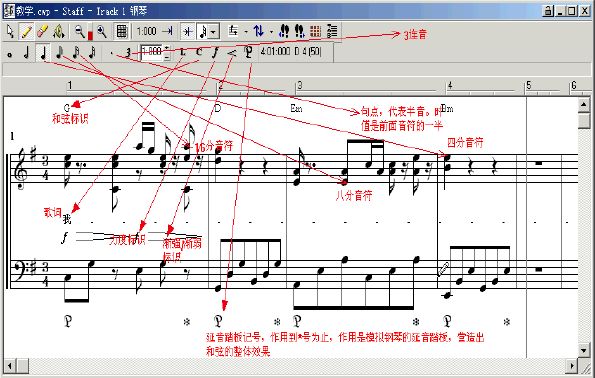Click measure 5 marker on the ruler
The image size is (595, 378).
click(x=529, y=85)
